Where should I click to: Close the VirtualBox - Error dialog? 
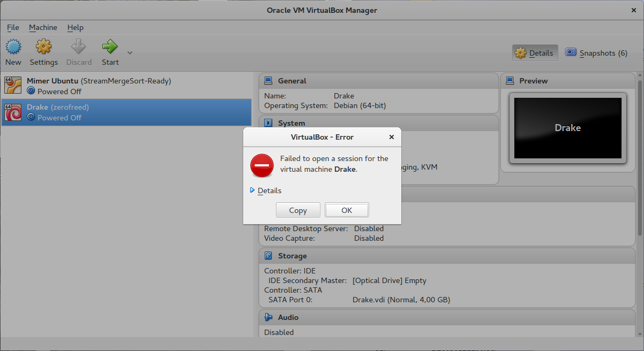click(x=392, y=137)
